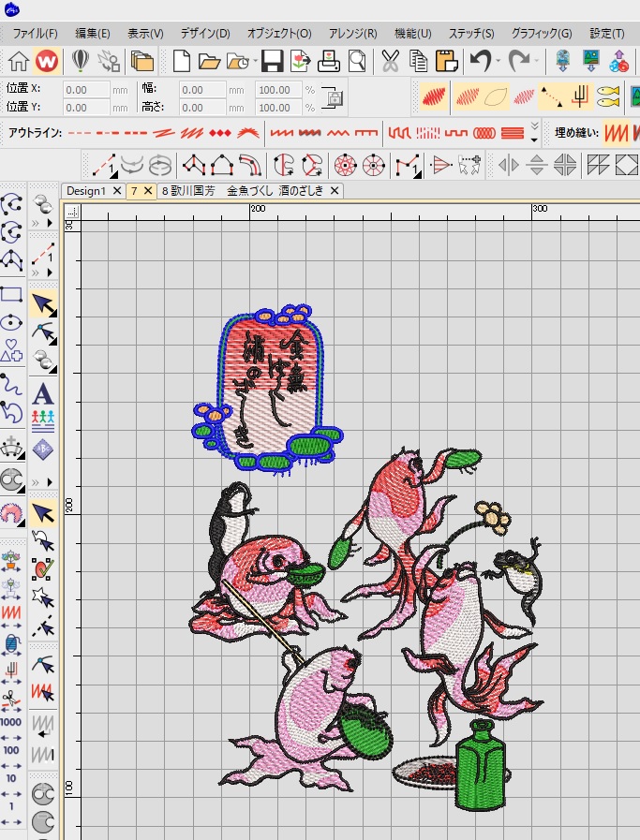This screenshot has width=640, height=840.
Task: Jump 10 stitches with 10 control
Action: point(11,778)
